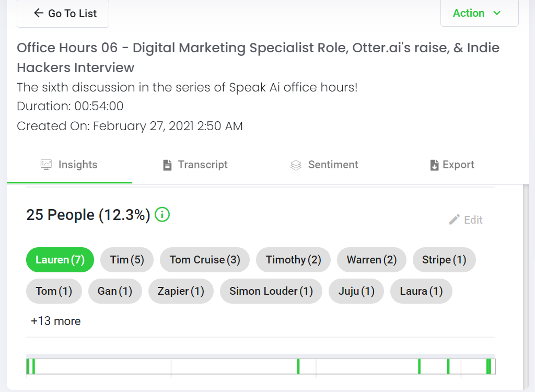Select the Laura (1) tag
Viewport: 535px width, 392px height.
coord(421,291)
